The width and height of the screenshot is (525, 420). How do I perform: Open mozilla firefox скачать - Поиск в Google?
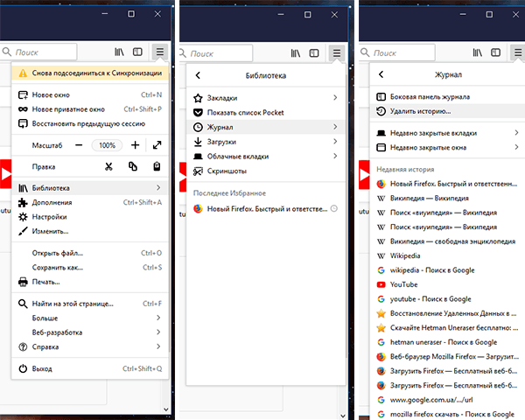point(448,414)
